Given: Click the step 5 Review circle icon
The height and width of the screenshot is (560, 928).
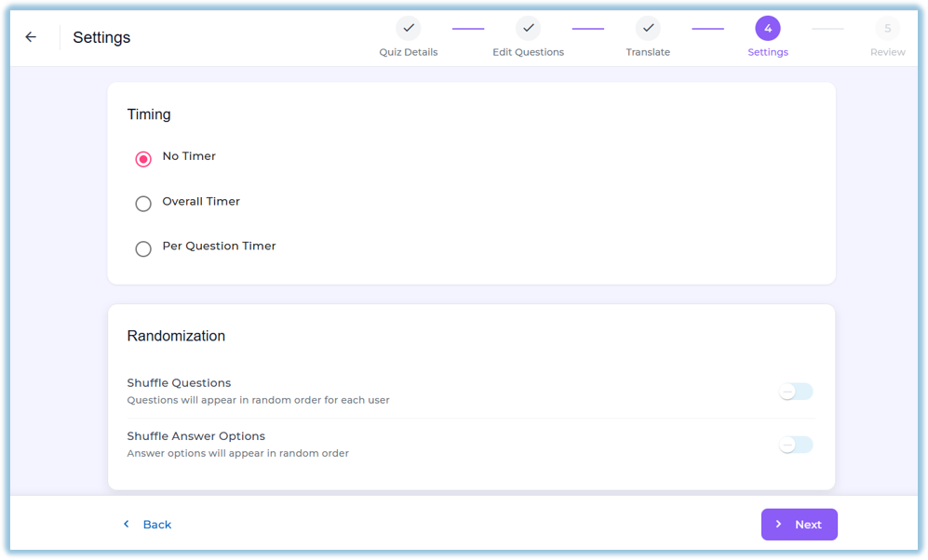Looking at the screenshot, I should coord(887,28).
